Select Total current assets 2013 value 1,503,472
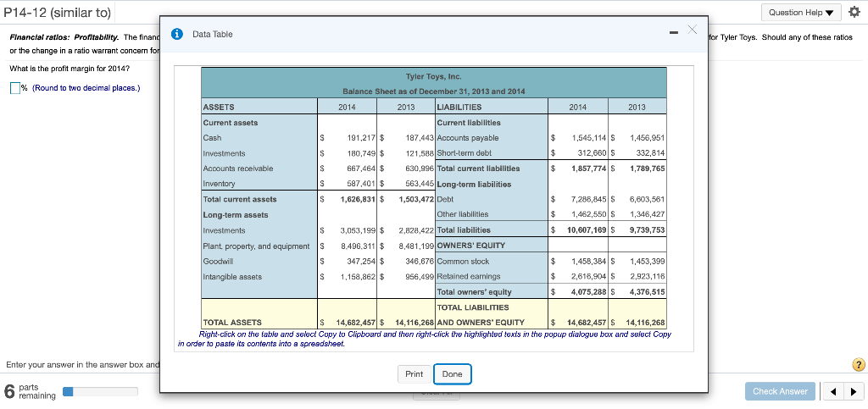 [415, 199]
